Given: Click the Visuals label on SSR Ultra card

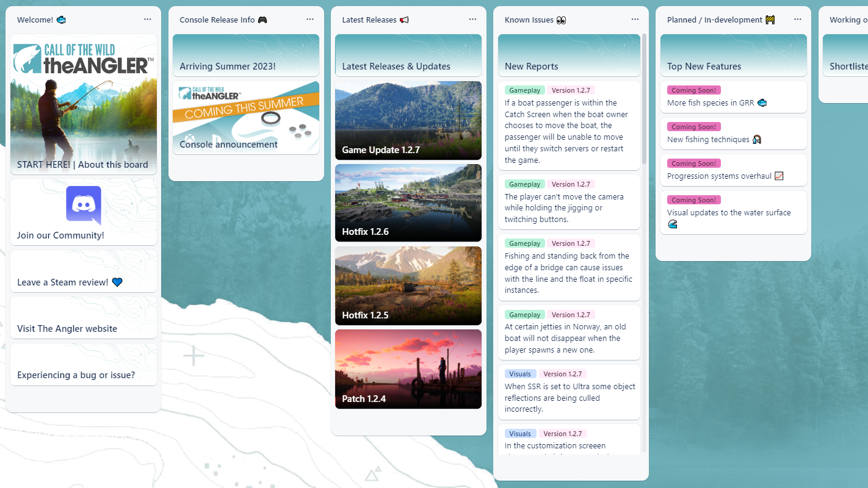Looking at the screenshot, I should click(520, 374).
